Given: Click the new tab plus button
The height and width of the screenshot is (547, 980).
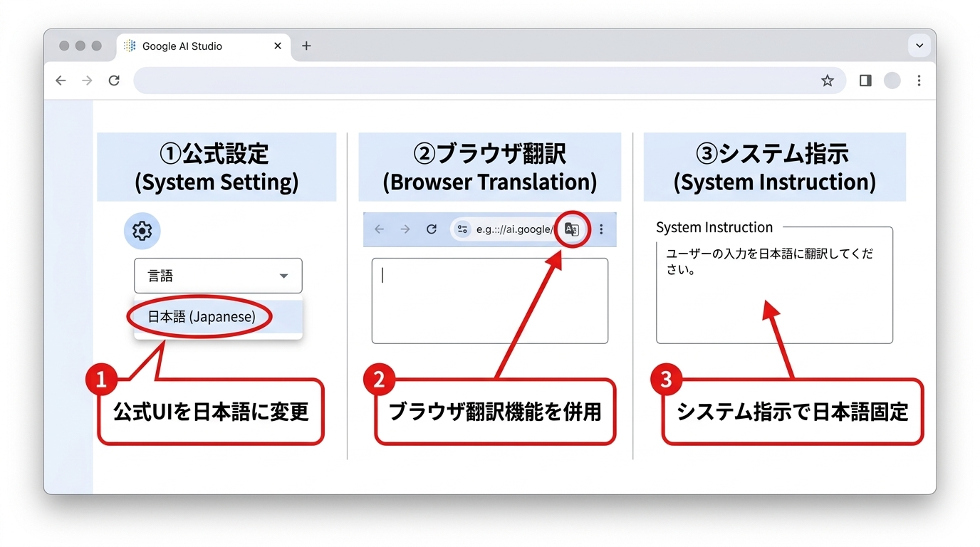Looking at the screenshot, I should [x=306, y=45].
